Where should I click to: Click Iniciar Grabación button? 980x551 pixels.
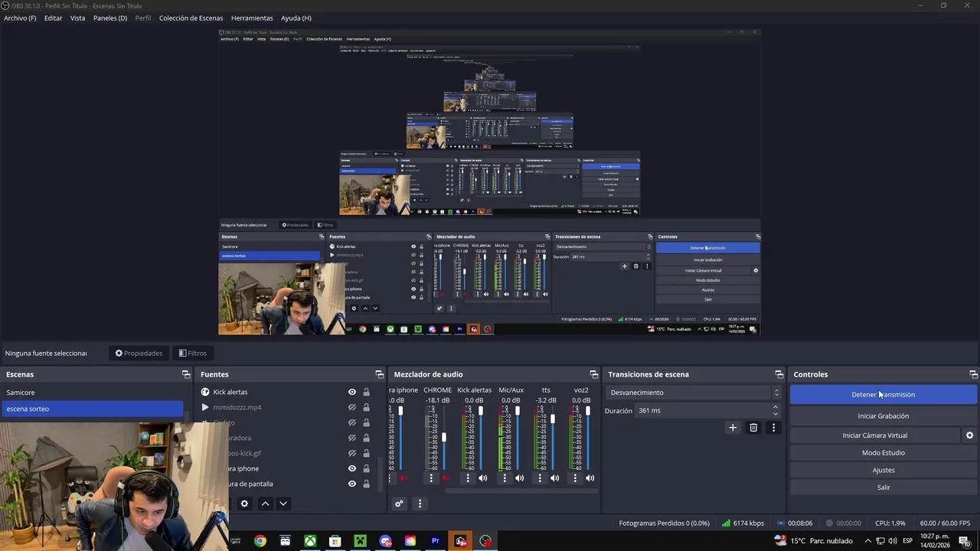coord(884,416)
